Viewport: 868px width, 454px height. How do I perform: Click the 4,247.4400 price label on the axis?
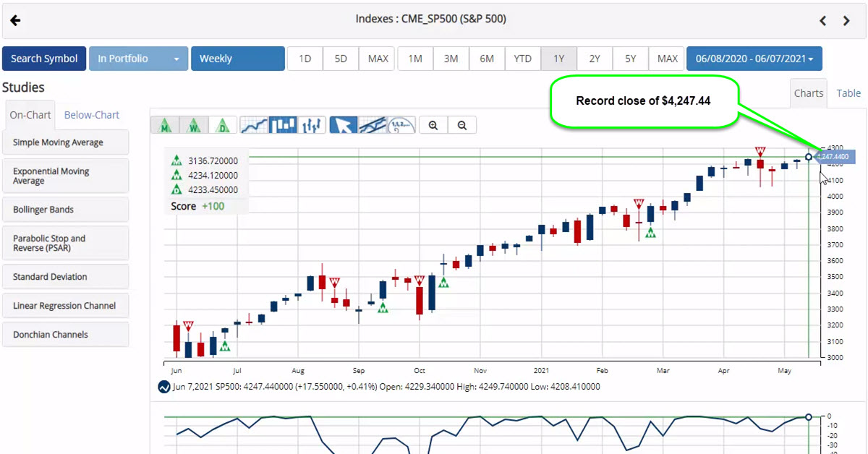(x=835, y=156)
